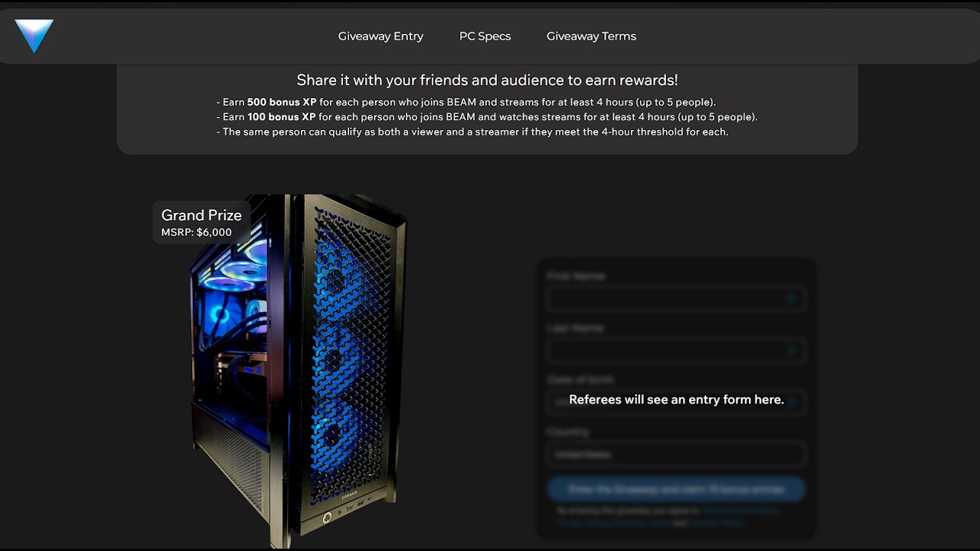Click the BEAM triangle logo
Screen dimensions: 980x551
click(x=34, y=35)
